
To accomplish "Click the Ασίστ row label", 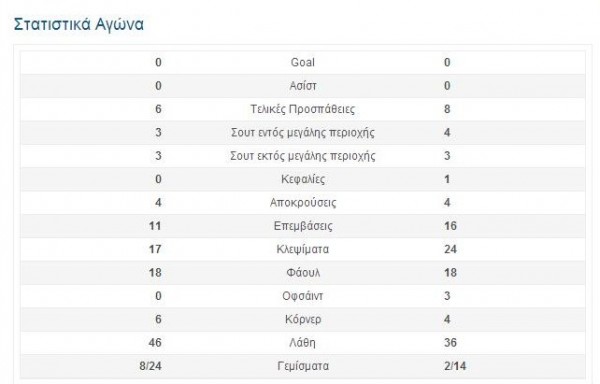I will click(x=303, y=86).
